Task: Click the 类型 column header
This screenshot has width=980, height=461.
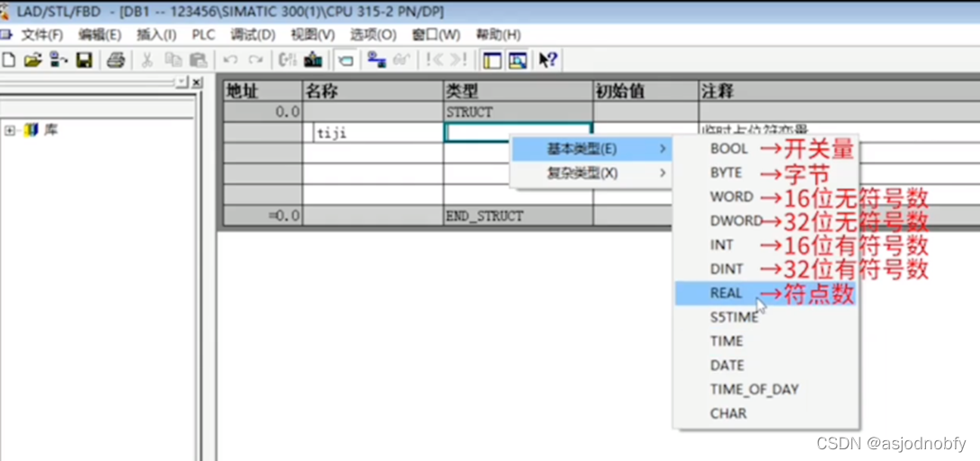Action: pyautogui.click(x=518, y=91)
